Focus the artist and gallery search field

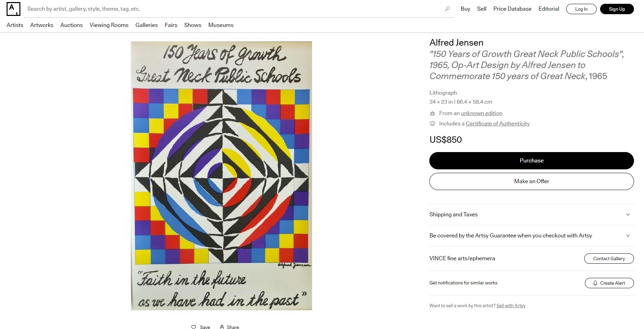pos(235,9)
